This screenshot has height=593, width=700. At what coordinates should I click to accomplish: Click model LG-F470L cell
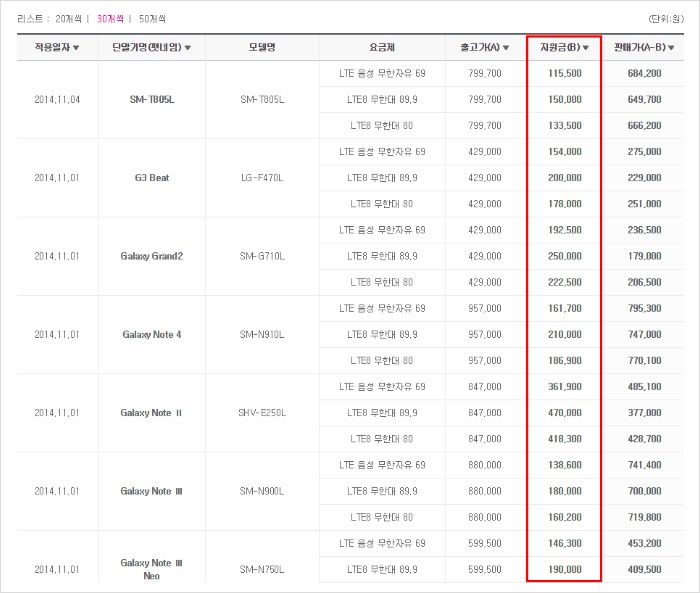tap(262, 178)
